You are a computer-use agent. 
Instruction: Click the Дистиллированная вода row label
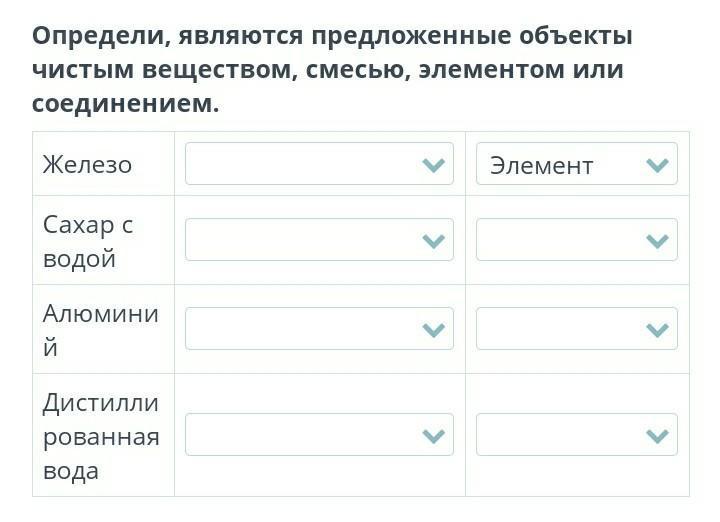point(100,436)
